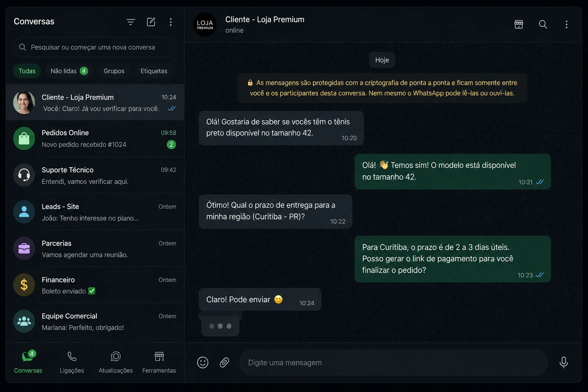Screen dimensions: 588x392
Task: Open the store catalog icon in chat header
Action: point(519,24)
